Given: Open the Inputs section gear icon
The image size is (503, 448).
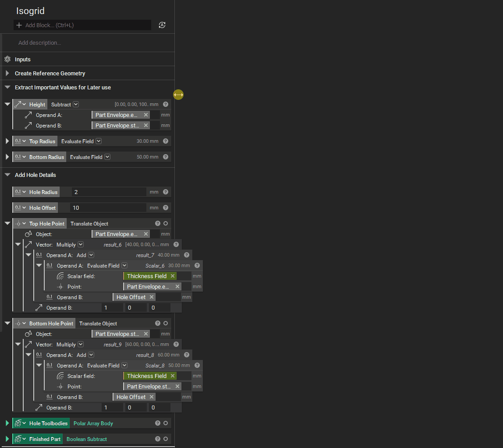Looking at the screenshot, I should pos(7,59).
